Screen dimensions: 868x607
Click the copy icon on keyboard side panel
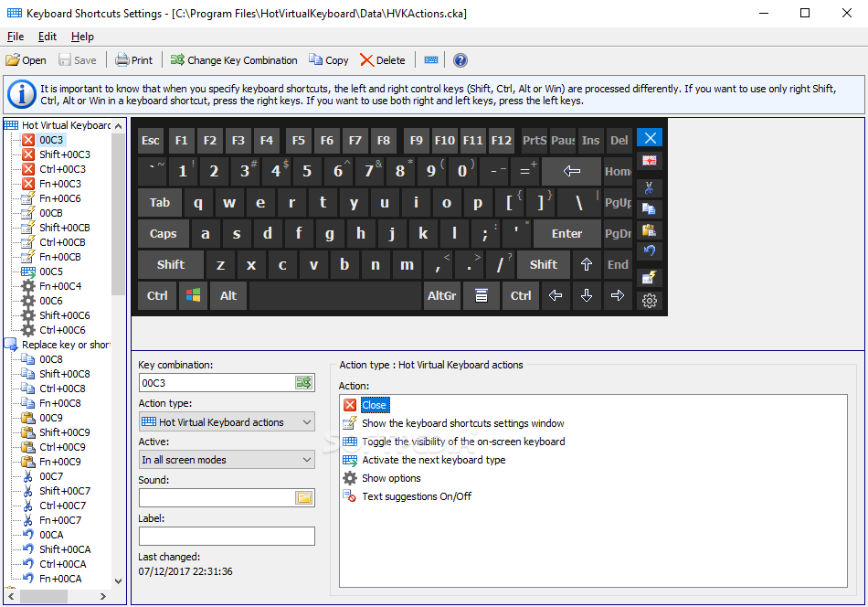[x=650, y=208]
